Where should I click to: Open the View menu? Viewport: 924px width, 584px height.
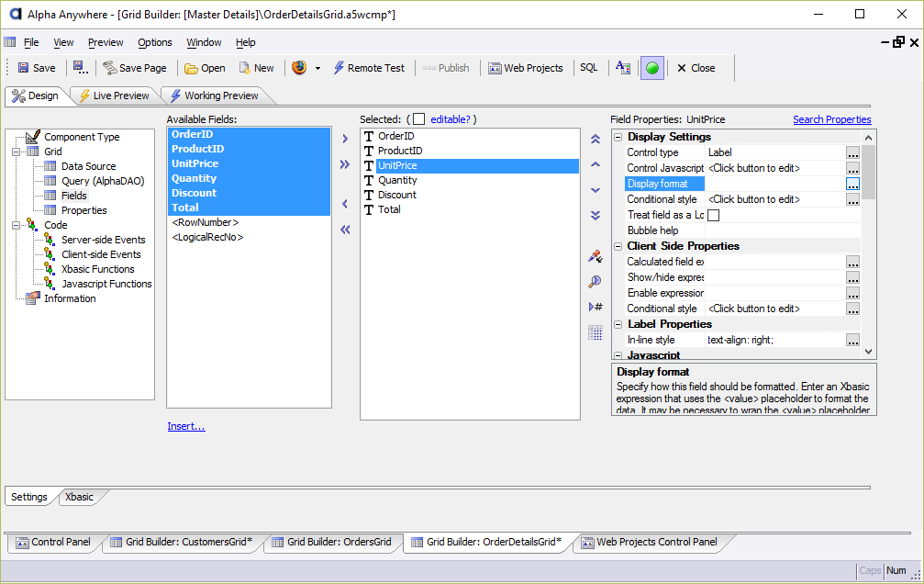(x=63, y=42)
